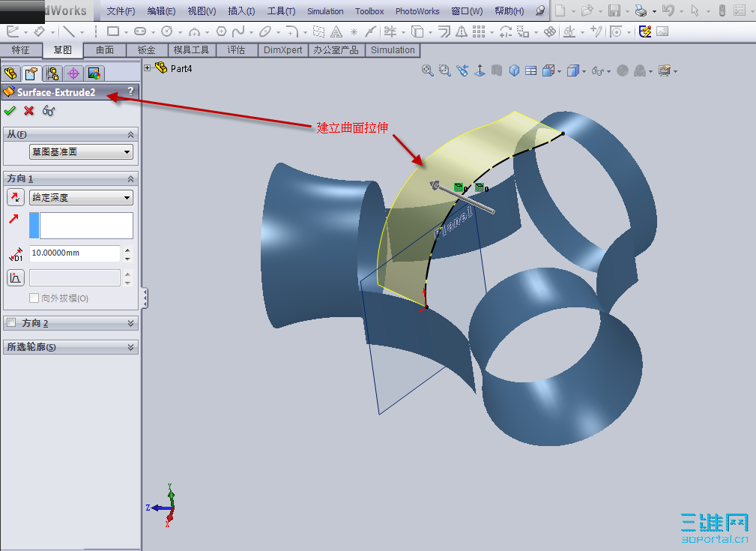
Task: Select the Corner Rectangle sketch tool
Action: click(x=113, y=31)
